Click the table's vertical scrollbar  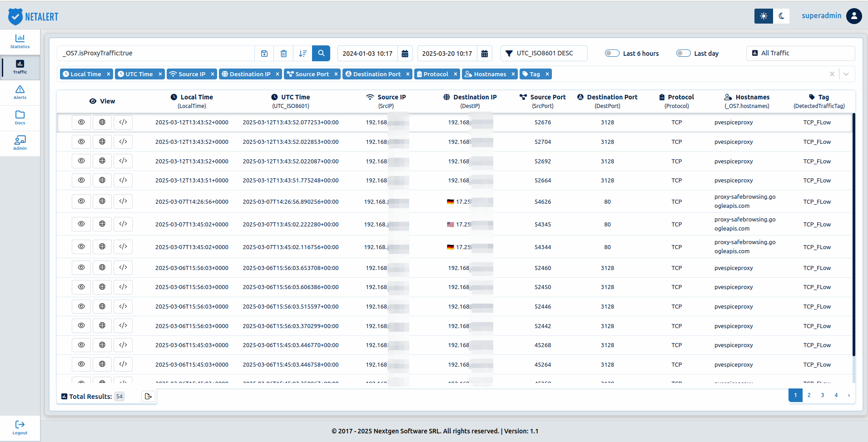click(853, 234)
